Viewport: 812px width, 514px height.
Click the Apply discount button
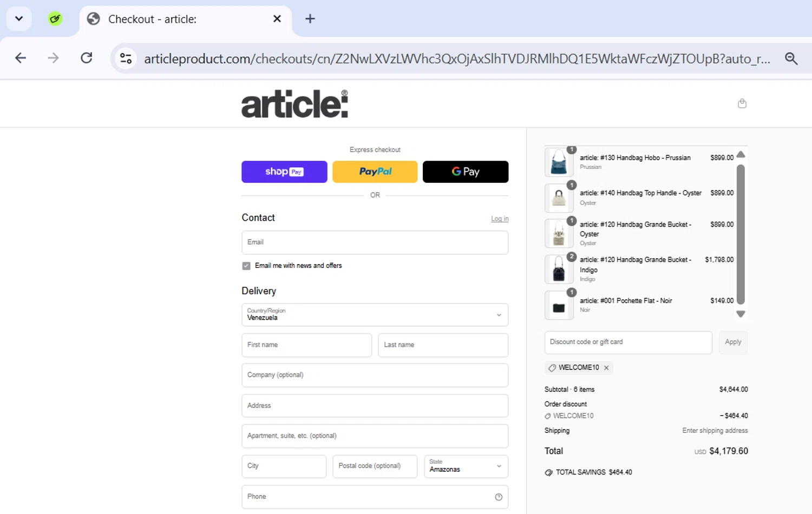733,342
